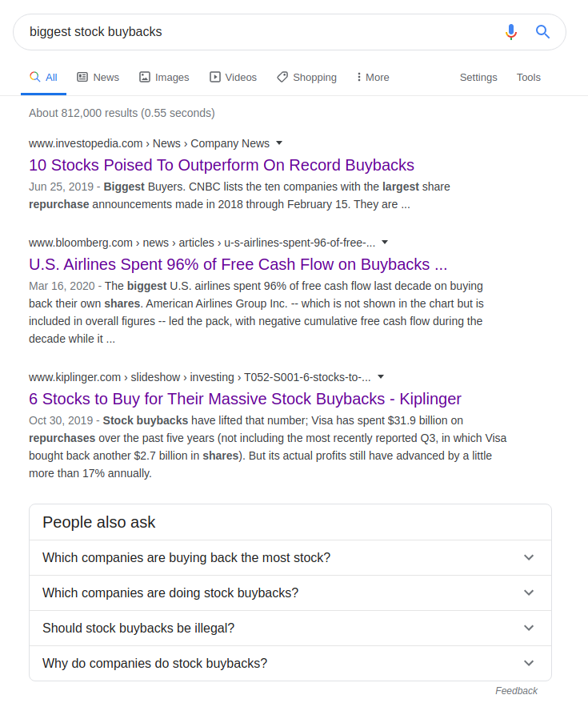588x715 pixels.
Task: Switch to the News tab
Action: 106,77
